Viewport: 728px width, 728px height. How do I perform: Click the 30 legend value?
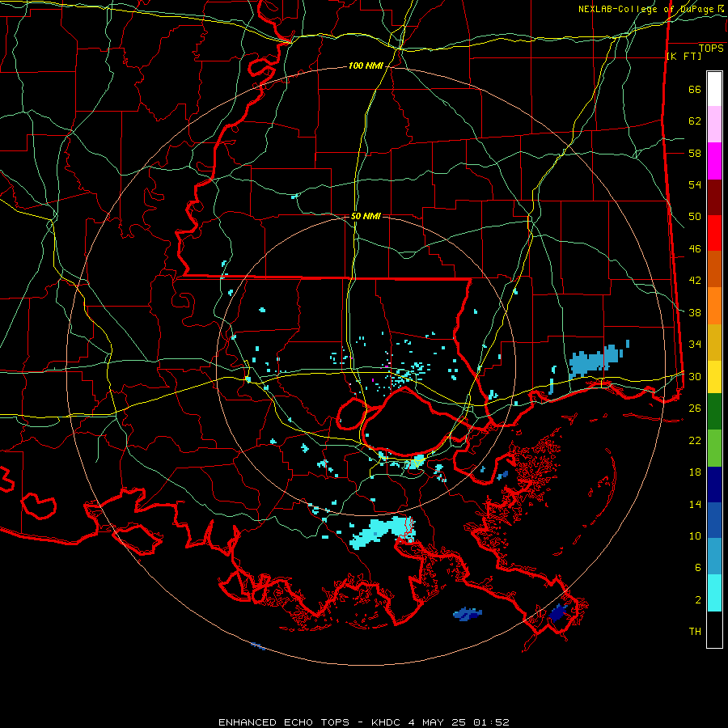point(695,376)
